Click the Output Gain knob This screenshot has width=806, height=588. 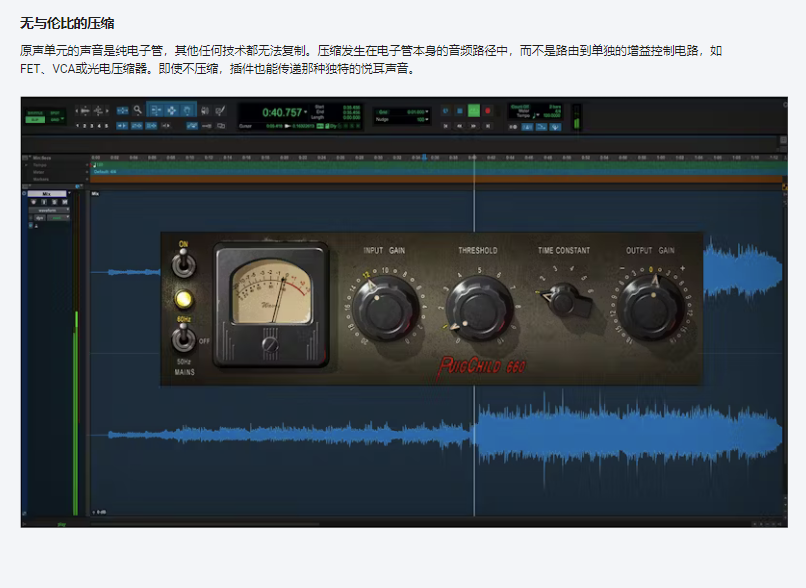click(x=651, y=308)
